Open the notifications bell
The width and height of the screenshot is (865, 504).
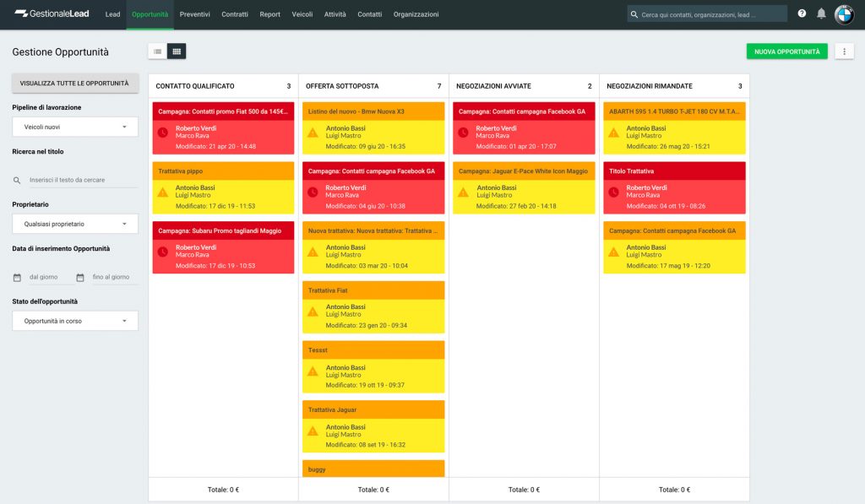[821, 14]
